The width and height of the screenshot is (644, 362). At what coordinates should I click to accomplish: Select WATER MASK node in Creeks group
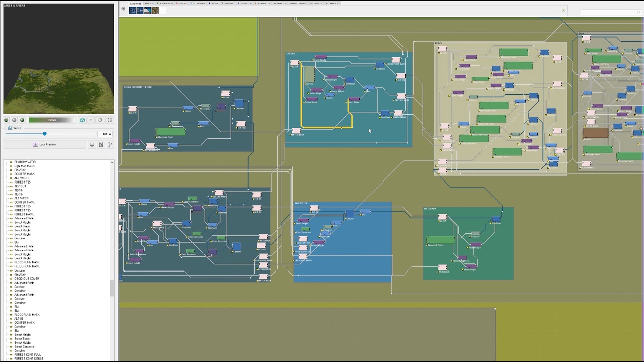point(296,131)
